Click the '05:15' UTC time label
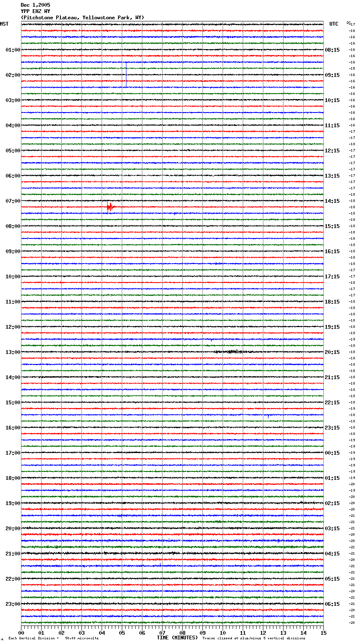357x644 pixels. 332,579
